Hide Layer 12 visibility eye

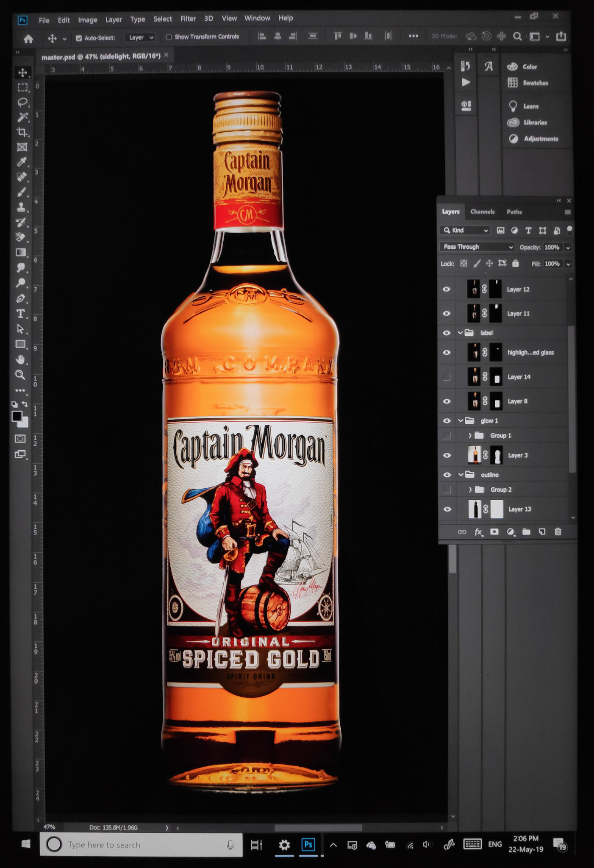coord(447,289)
